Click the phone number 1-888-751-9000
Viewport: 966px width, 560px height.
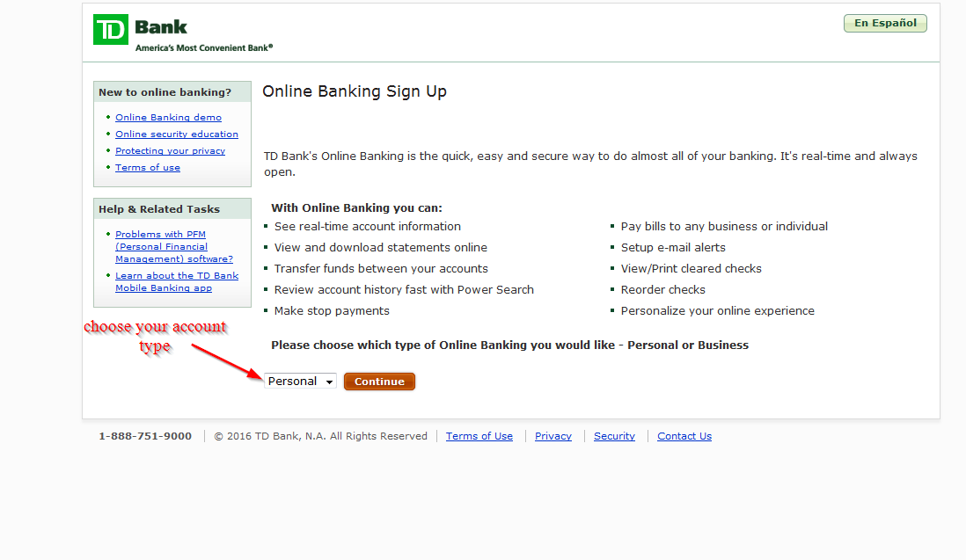click(145, 436)
